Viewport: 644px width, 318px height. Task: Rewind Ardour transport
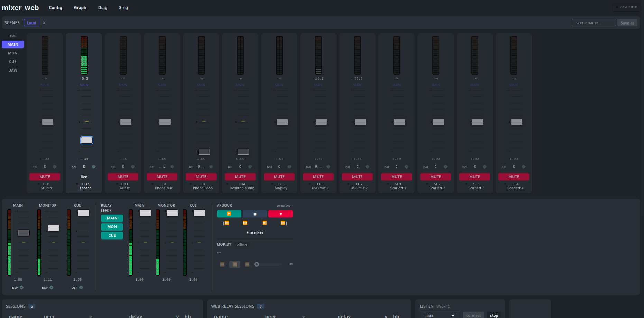tap(245, 223)
